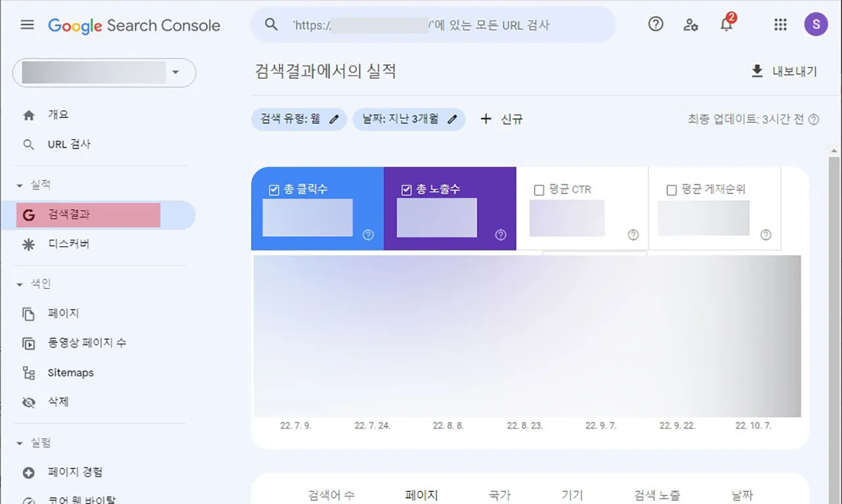Screen dimensions: 842x504
Task: Click help icon in 평균 게재순위 card
Action: (766, 235)
